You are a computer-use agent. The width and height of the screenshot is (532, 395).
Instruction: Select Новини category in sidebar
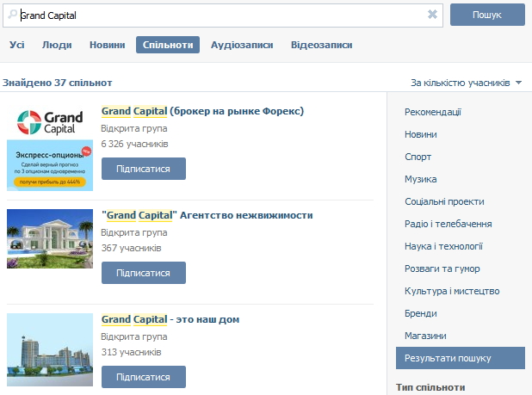point(421,134)
